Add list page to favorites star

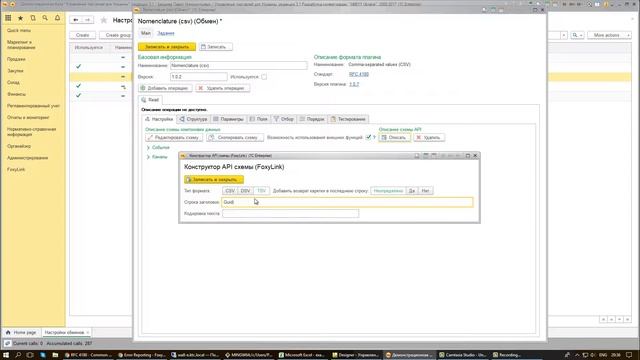[x=104, y=20]
